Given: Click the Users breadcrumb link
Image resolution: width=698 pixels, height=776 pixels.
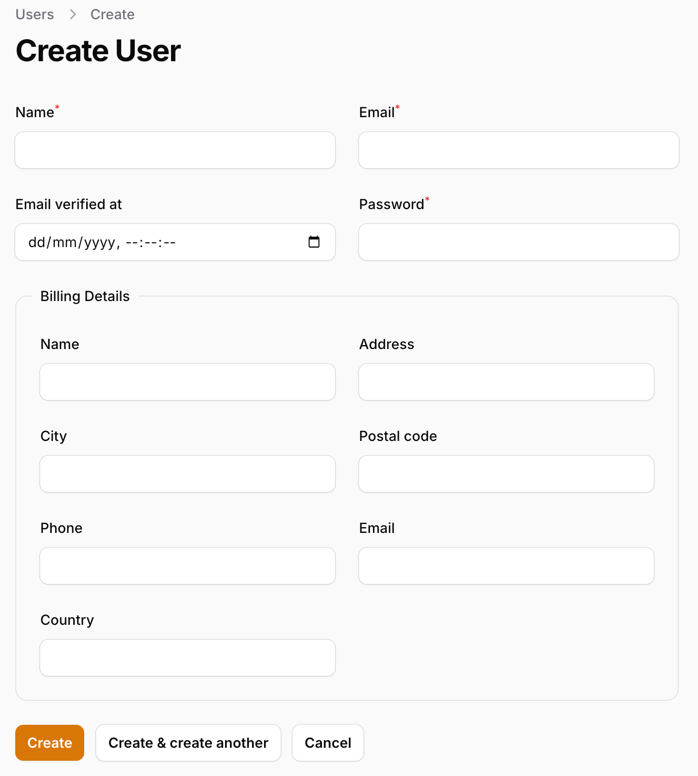Looking at the screenshot, I should coord(35,15).
